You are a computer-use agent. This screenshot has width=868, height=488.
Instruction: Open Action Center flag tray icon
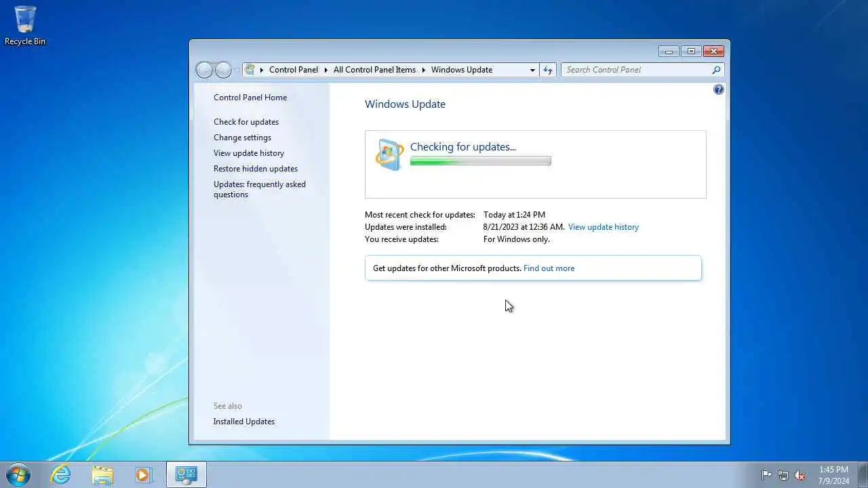[766, 475]
